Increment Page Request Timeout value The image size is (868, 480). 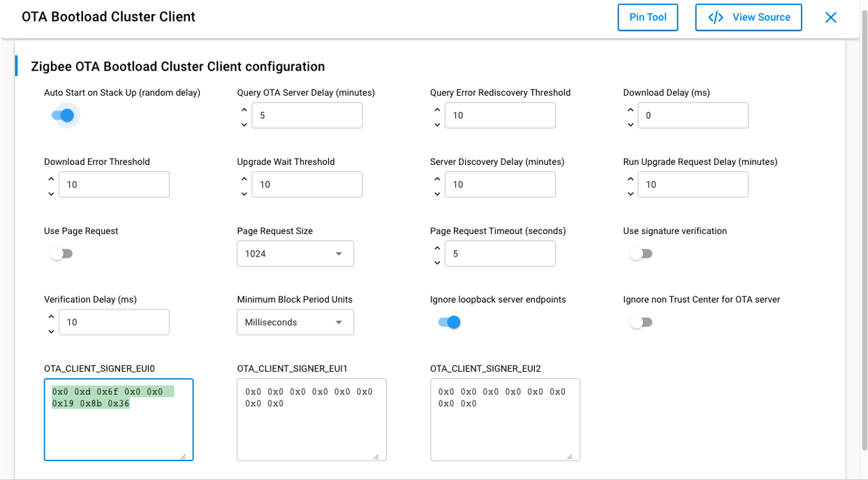click(x=437, y=247)
